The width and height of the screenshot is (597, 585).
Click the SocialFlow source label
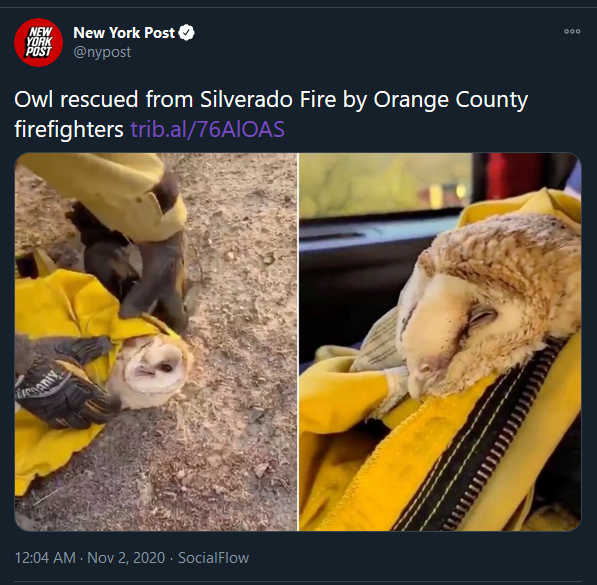[214, 558]
